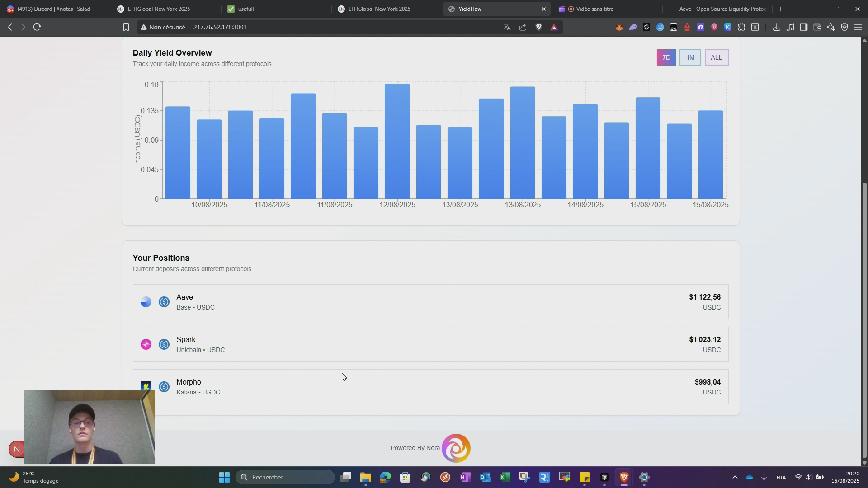
Task: Click the share page icon
Action: (x=523, y=27)
